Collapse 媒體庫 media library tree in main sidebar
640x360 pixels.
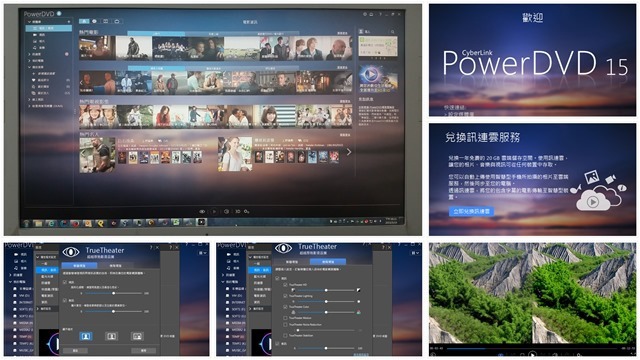(x=29, y=22)
